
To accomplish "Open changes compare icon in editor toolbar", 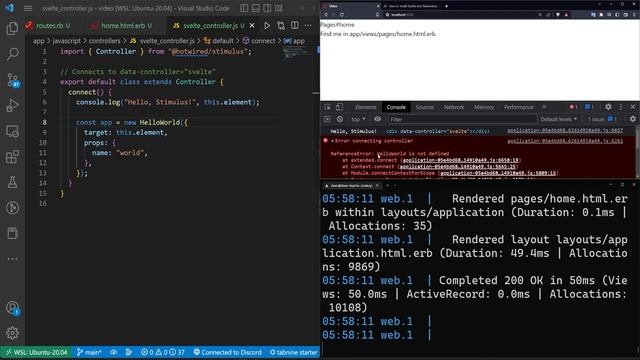I will coord(281,25).
